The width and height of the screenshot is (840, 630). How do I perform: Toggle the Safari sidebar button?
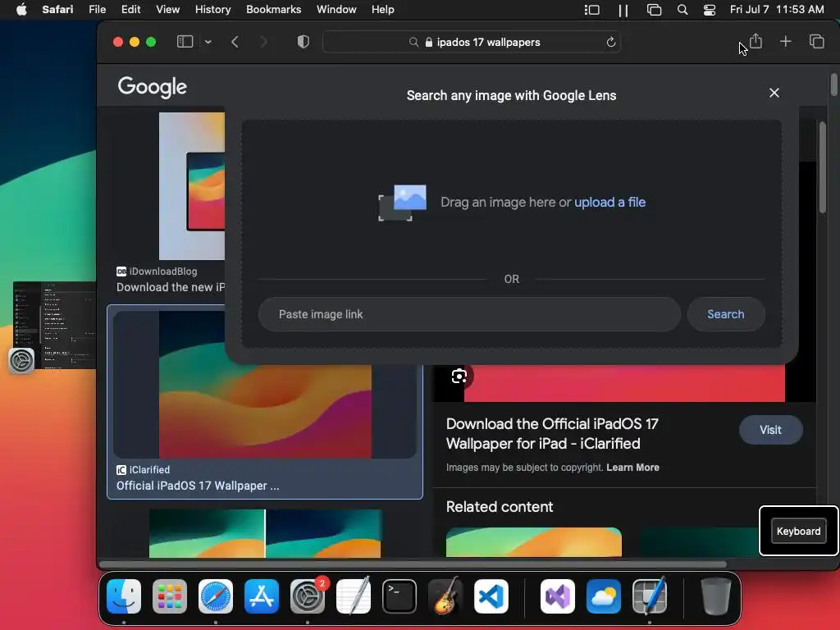coord(185,42)
